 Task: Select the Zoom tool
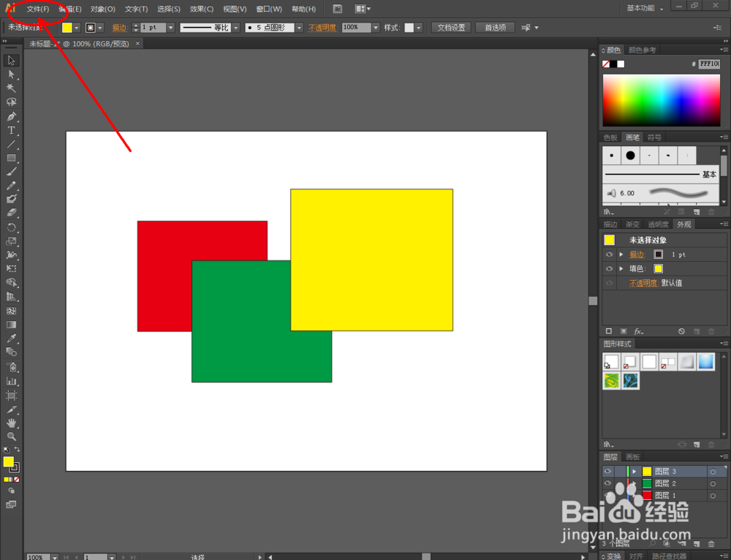[x=11, y=436]
